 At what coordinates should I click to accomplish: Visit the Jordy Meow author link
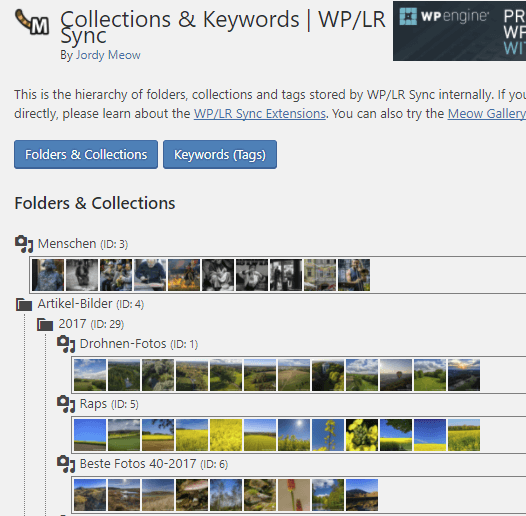(108, 55)
